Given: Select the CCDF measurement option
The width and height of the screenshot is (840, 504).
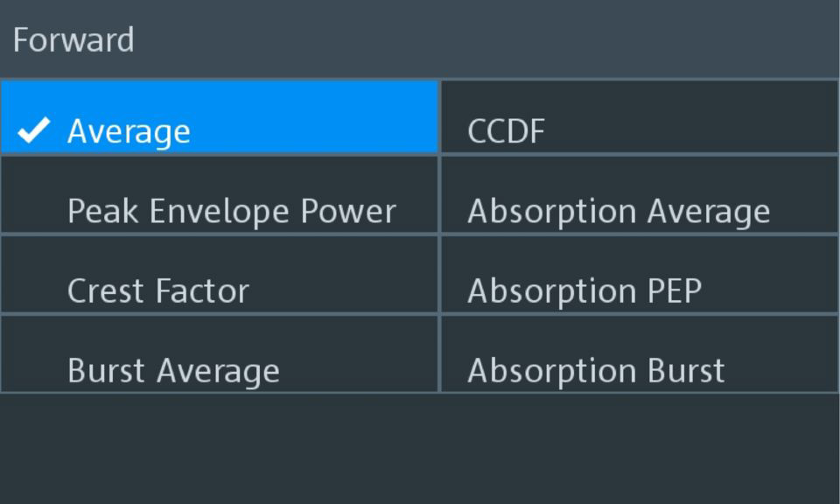Looking at the screenshot, I should pos(506,131).
